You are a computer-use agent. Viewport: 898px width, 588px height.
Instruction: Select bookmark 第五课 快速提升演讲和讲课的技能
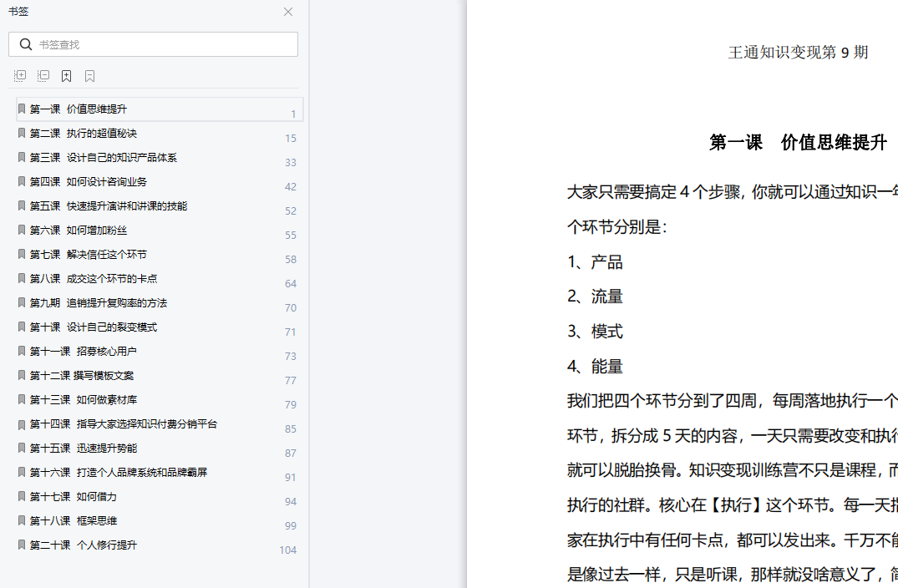(108, 205)
